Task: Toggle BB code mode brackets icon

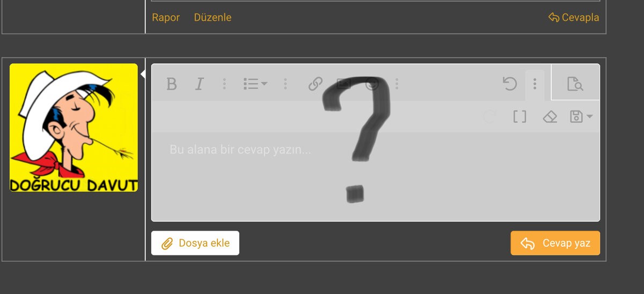Action: [x=519, y=116]
